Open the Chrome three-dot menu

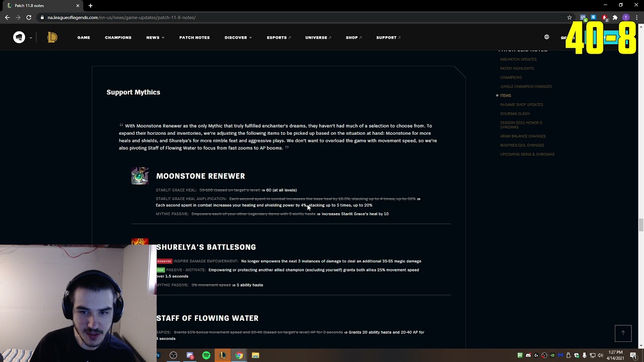coord(637,17)
